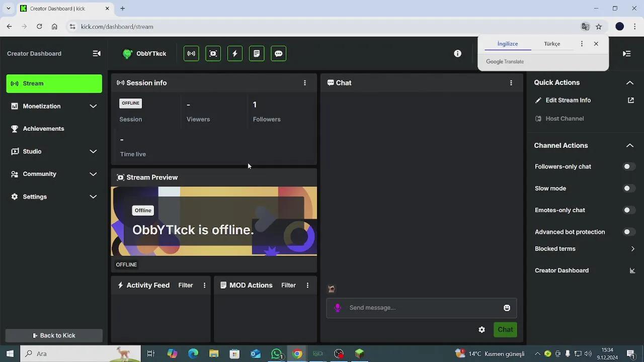Open the Windows Start menu

click(10, 354)
